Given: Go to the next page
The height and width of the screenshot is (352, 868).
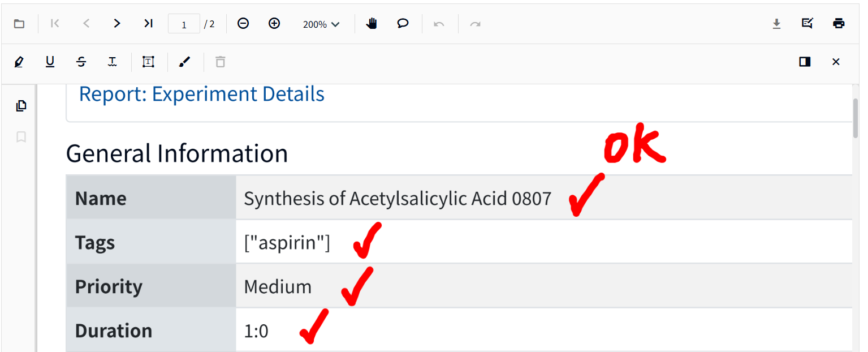Looking at the screenshot, I should point(117,23).
